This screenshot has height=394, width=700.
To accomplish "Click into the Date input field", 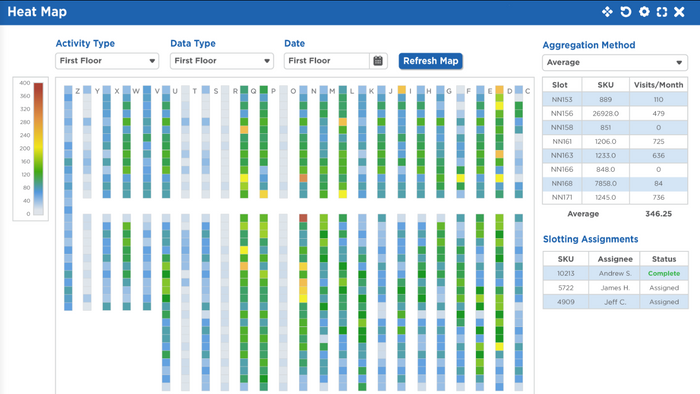I will (327, 61).
